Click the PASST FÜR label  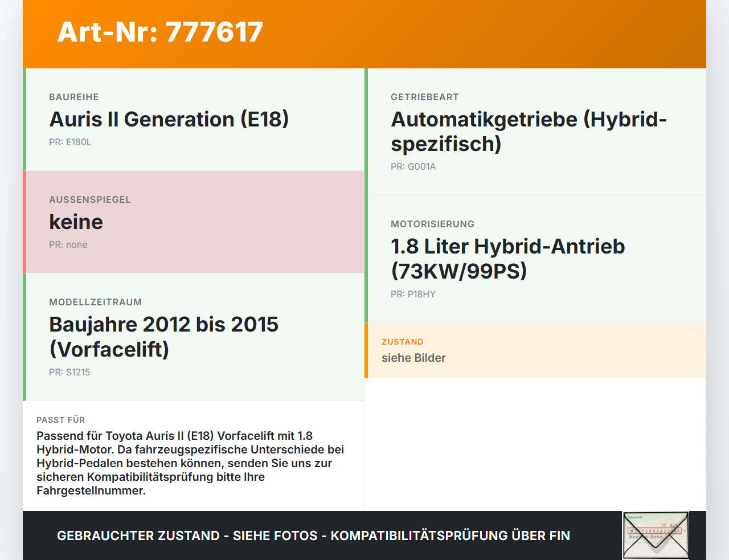pos(61,420)
